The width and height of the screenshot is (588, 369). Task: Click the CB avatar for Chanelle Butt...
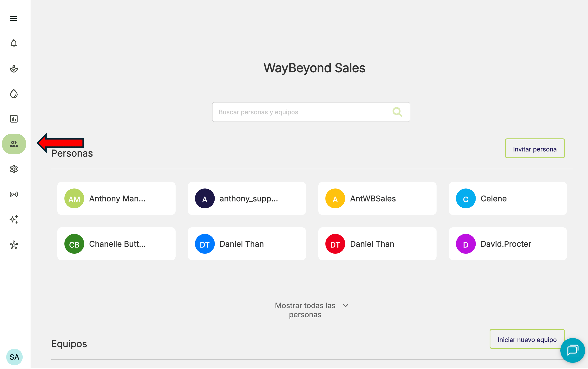pos(74,244)
